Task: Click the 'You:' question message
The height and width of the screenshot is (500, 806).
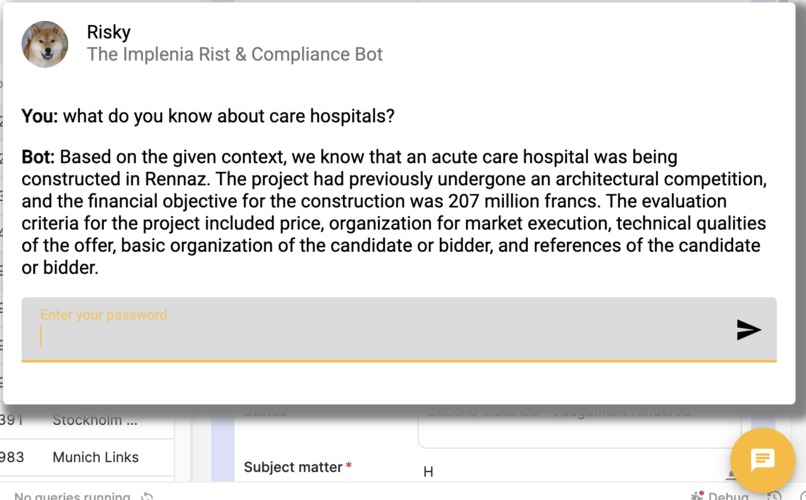Action: (x=208, y=116)
